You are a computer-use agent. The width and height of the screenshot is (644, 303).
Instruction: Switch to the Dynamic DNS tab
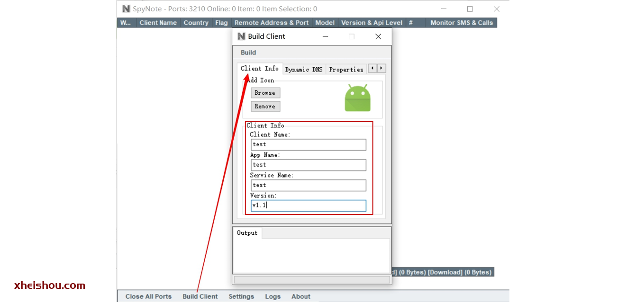click(304, 70)
